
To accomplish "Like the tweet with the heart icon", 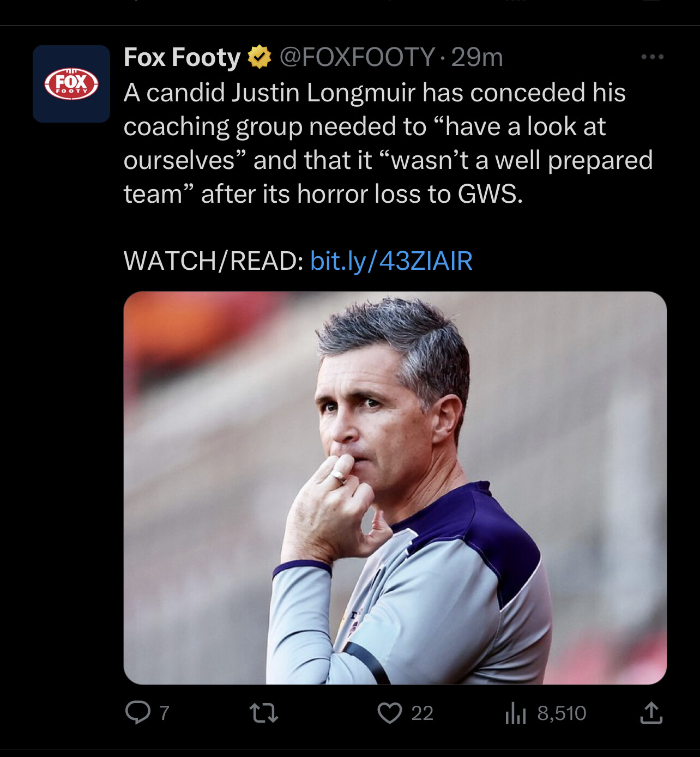I will coord(390,713).
